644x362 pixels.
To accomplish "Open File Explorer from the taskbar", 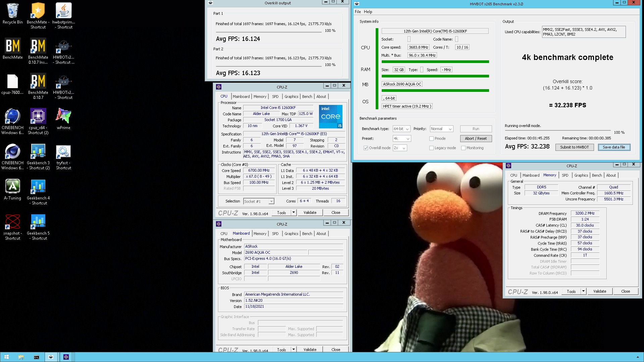I will click(21, 357).
